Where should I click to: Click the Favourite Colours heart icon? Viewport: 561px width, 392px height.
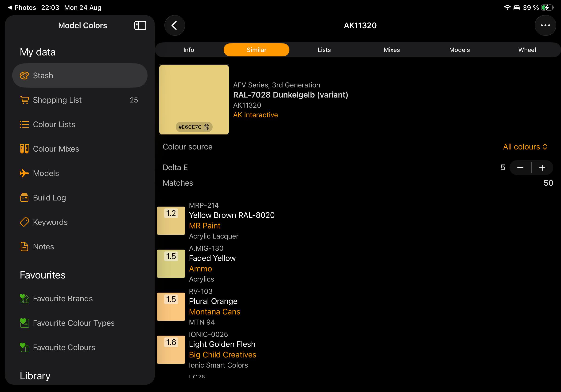tap(24, 347)
